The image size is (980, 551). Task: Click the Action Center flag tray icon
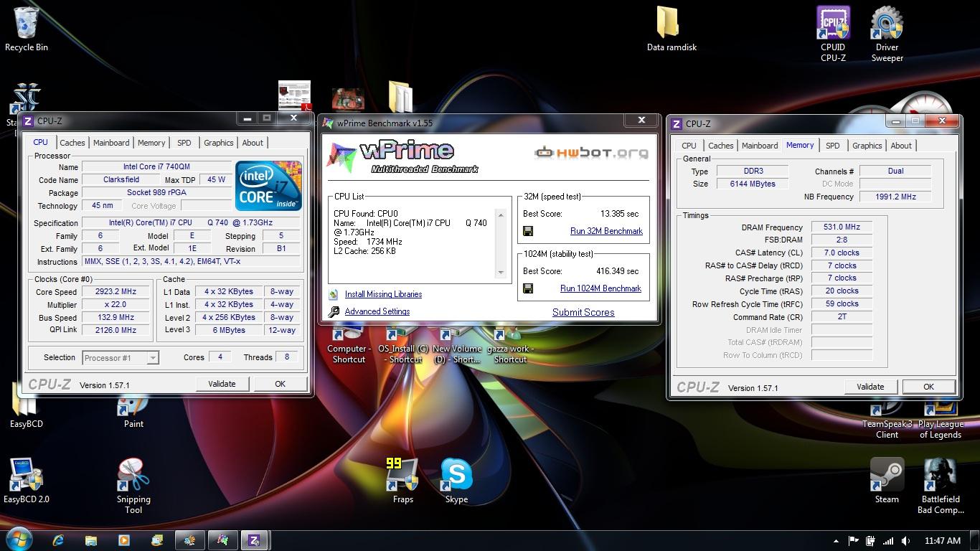pyautogui.click(x=853, y=541)
